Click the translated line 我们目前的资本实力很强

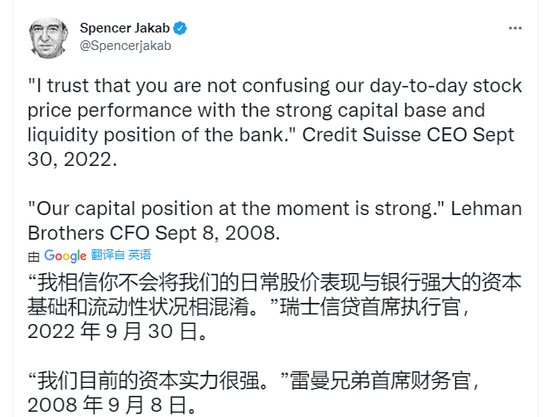click(x=149, y=381)
